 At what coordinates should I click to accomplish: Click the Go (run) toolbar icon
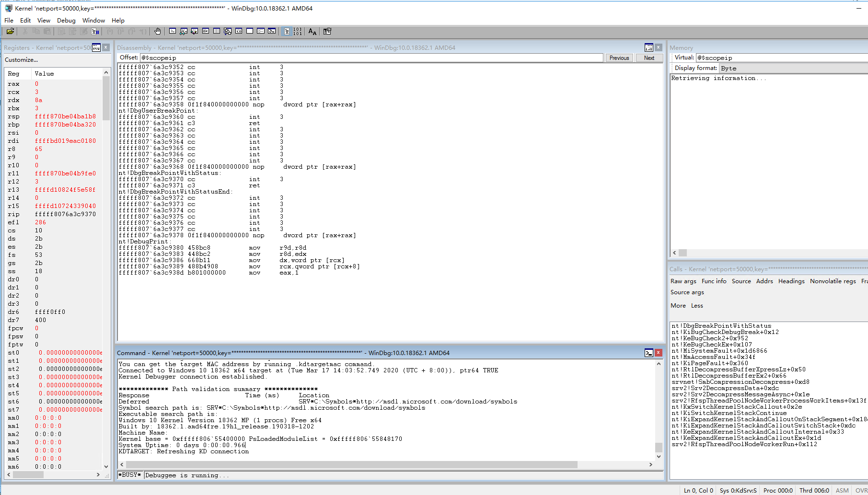(x=62, y=31)
